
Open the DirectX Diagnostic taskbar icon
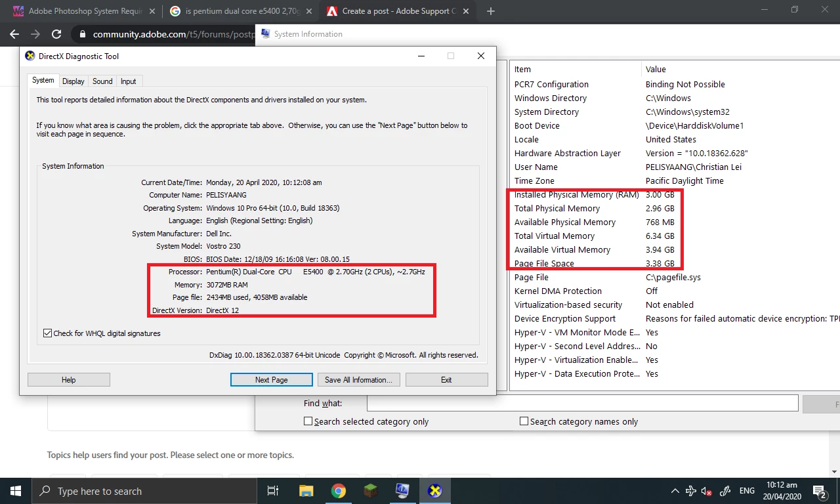coord(434,491)
